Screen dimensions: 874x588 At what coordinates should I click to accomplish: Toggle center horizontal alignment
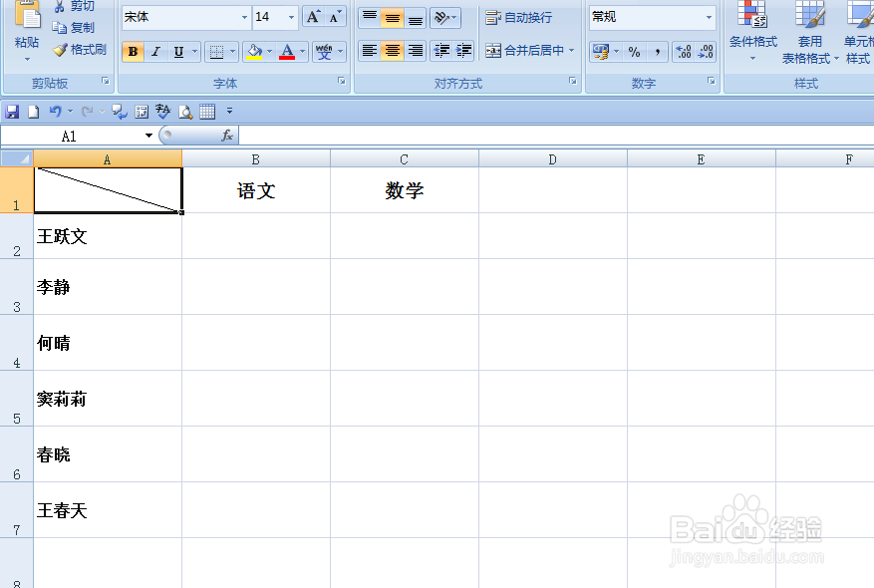393,51
